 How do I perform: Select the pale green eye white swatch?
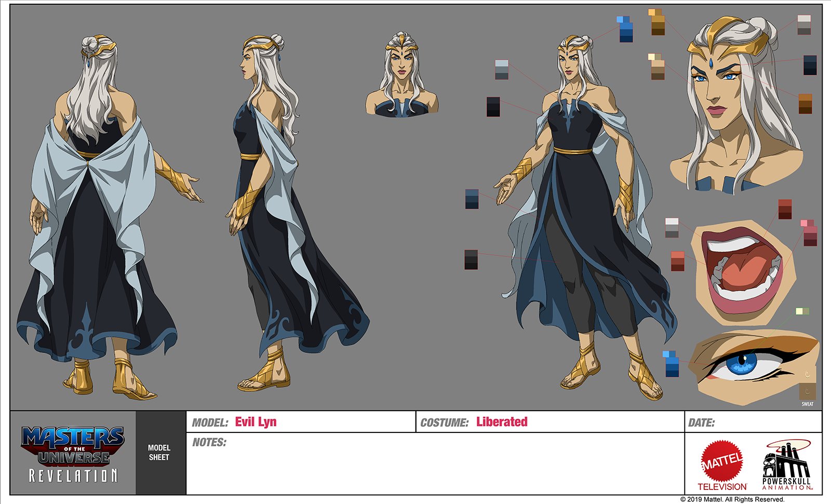802,311
